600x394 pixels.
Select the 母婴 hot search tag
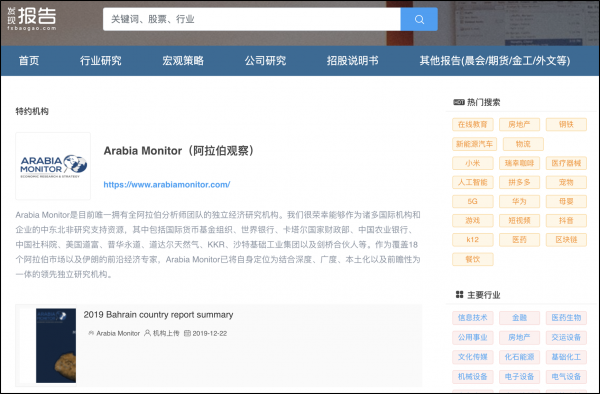(566, 201)
